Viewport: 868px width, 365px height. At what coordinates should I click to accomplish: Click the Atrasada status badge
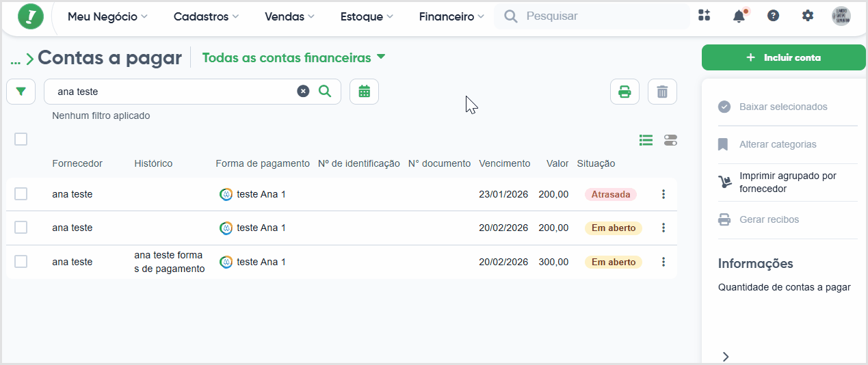tap(610, 195)
